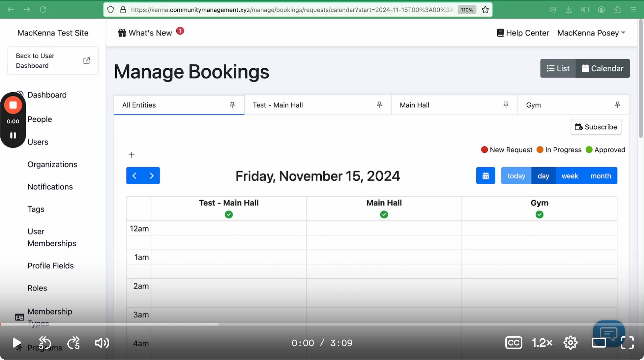Open Profile Fields in sidebar

[50, 266]
